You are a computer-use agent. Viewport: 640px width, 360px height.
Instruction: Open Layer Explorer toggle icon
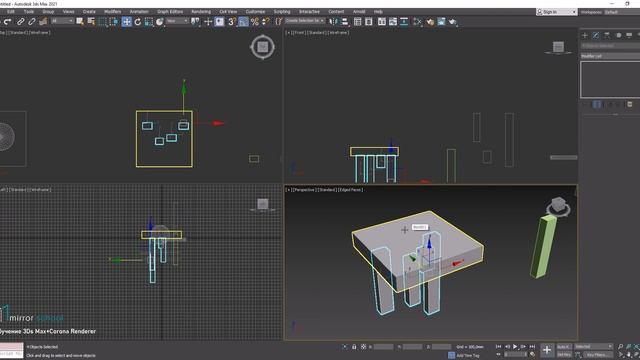(x=369, y=22)
